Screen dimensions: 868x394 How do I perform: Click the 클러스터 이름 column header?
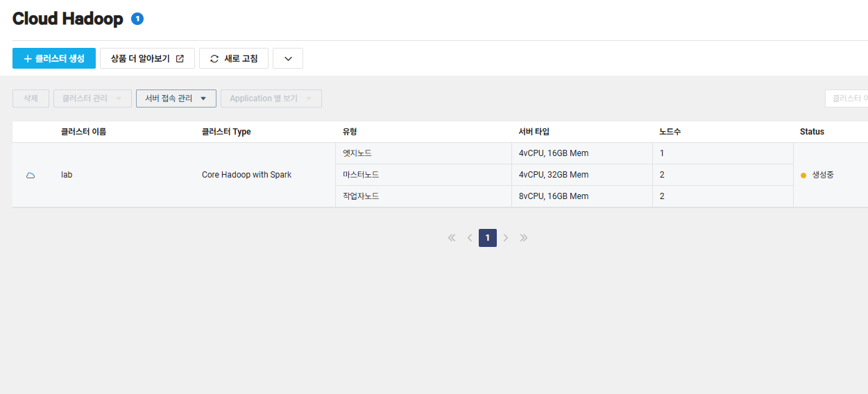(x=83, y=132)
